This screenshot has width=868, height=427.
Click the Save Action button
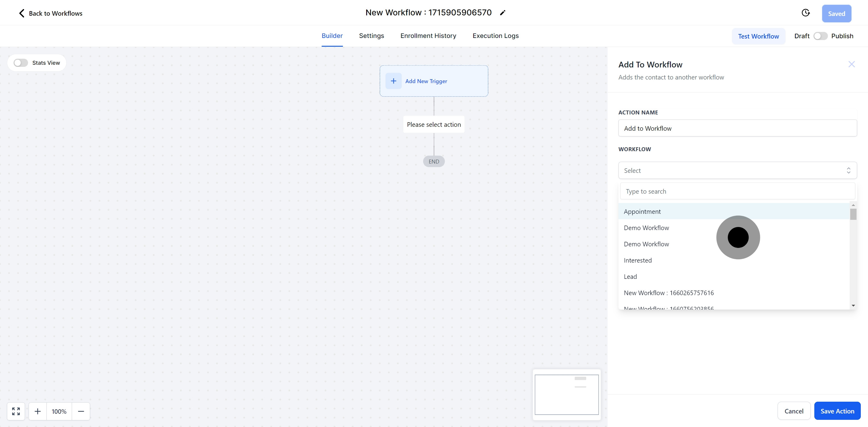pos(837,411)
